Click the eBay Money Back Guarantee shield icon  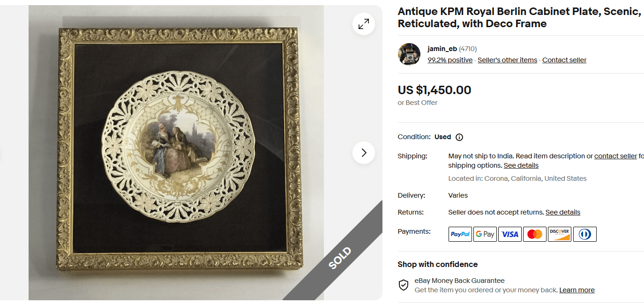403,285
